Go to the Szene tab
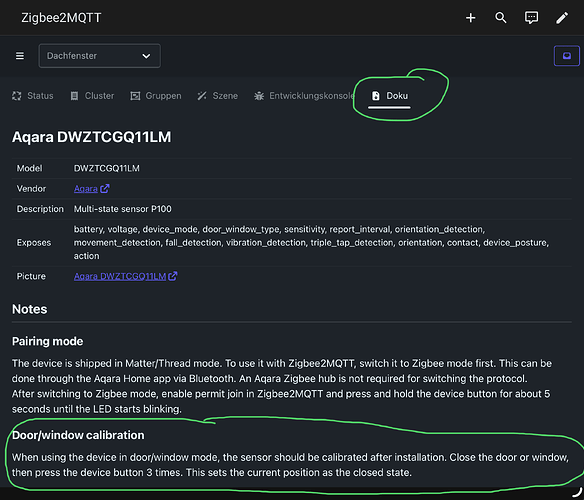Screen dimensions: 584x500 pyautogui.click(x=218, y=96)
